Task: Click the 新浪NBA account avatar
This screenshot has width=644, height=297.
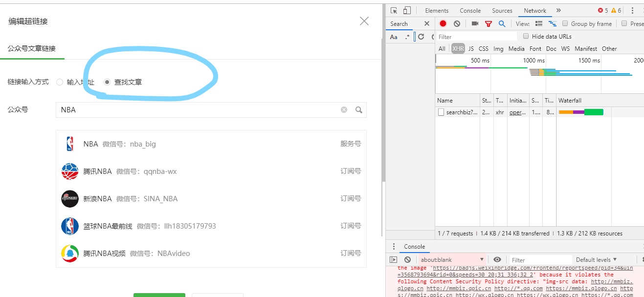Action: click(x=70, y=199)
